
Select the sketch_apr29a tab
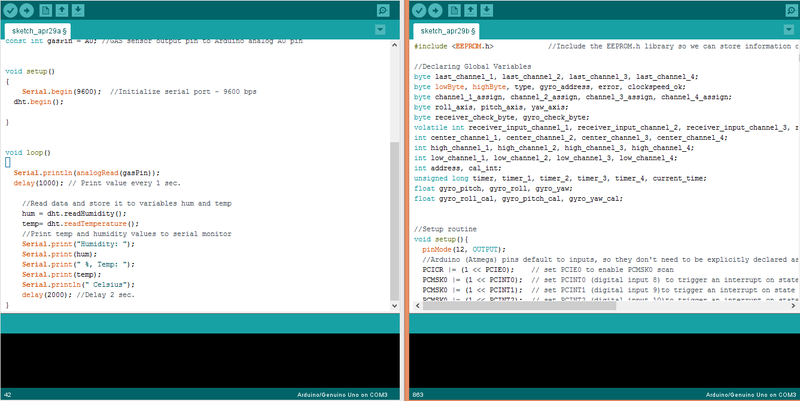36,33
